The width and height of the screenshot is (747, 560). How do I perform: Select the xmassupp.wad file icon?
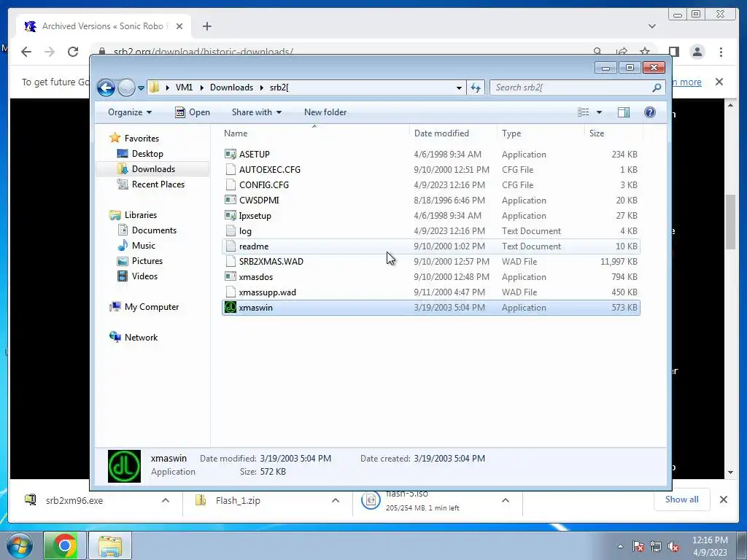[231, 292]
